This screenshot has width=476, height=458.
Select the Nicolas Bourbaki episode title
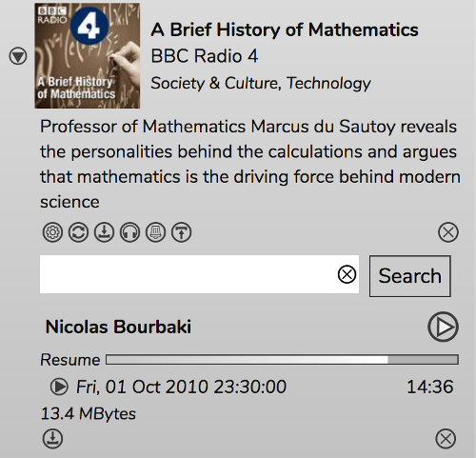[118, 327]
